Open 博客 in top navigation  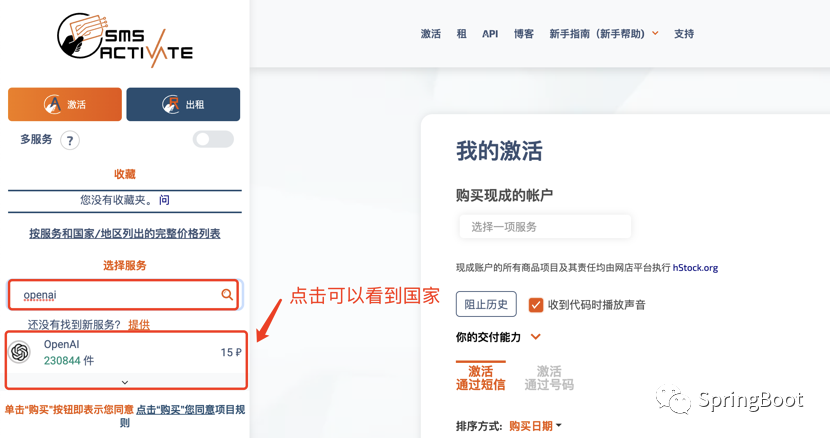click(x=524, y=34)
